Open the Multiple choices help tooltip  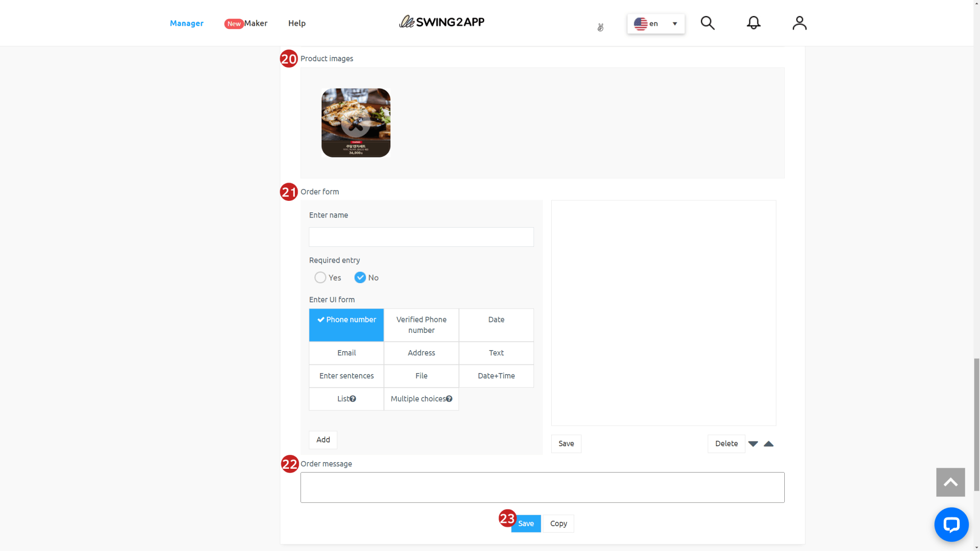(449, 398)
